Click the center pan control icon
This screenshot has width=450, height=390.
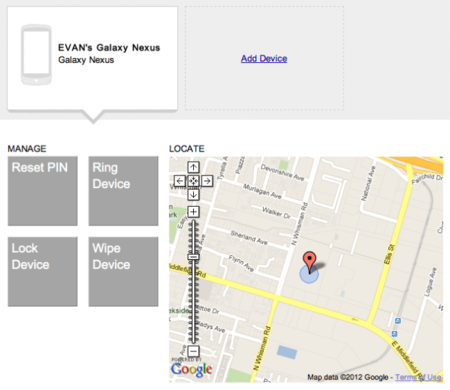point(193,181)
